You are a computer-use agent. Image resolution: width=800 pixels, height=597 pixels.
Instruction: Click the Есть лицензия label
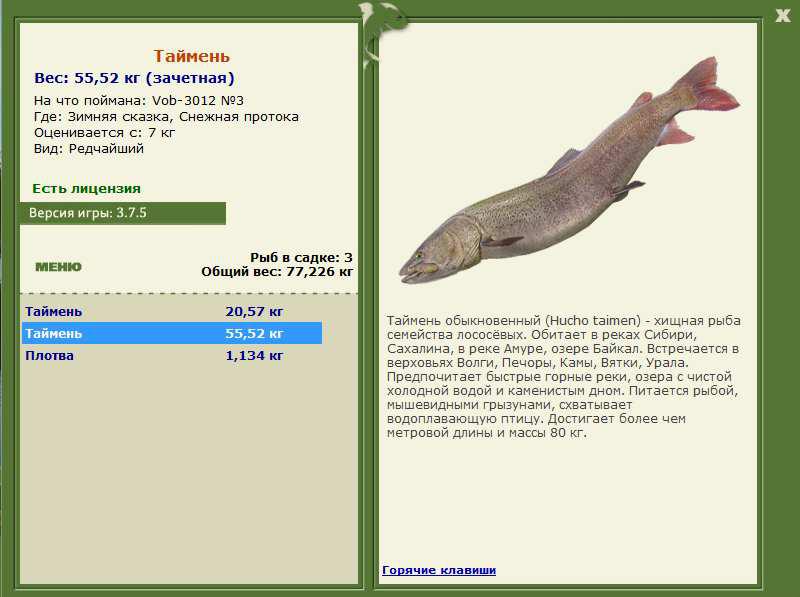coord(86,188)
